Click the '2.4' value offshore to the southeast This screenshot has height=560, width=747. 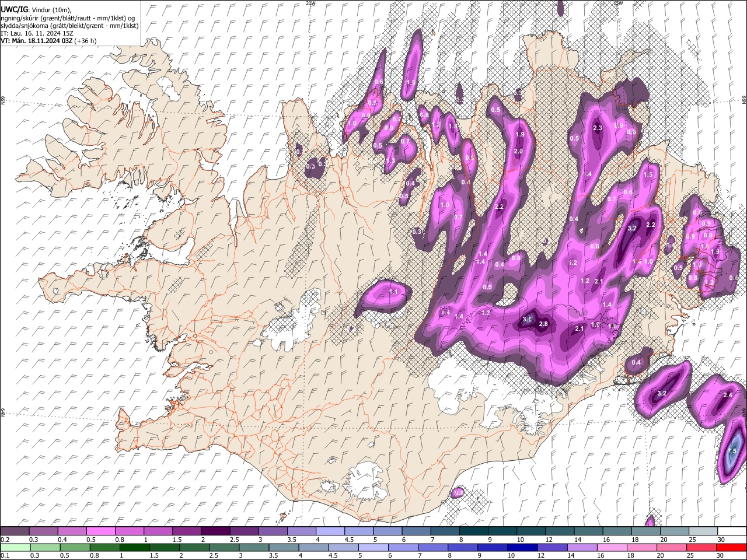(x=727, y=395)
